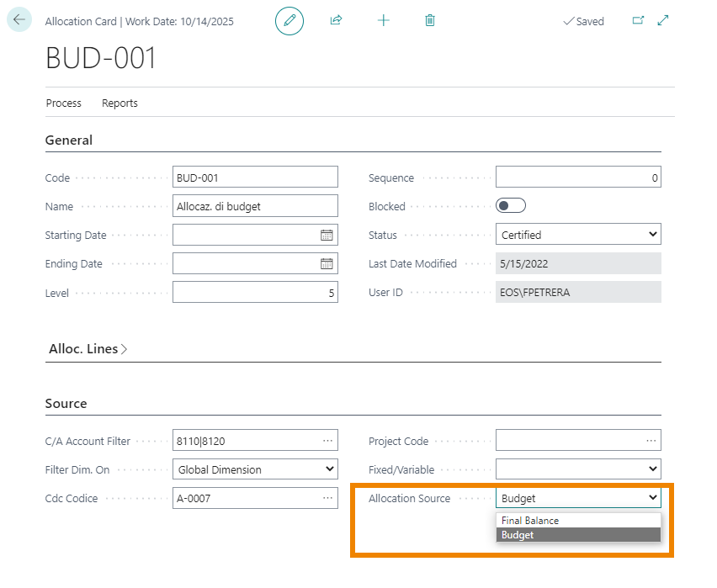Click the share icon
The width and height of the screenshot is (717, 588).
coord(337,20)
